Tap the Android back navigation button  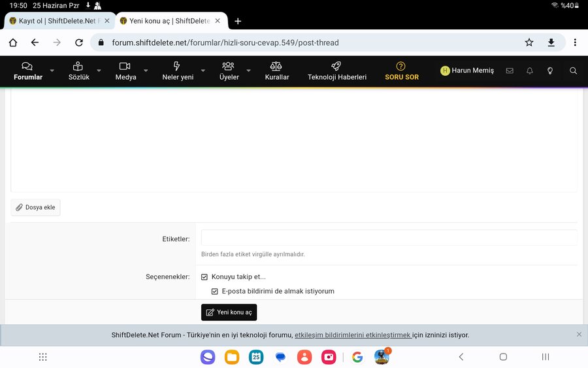(x=461, y=357)
